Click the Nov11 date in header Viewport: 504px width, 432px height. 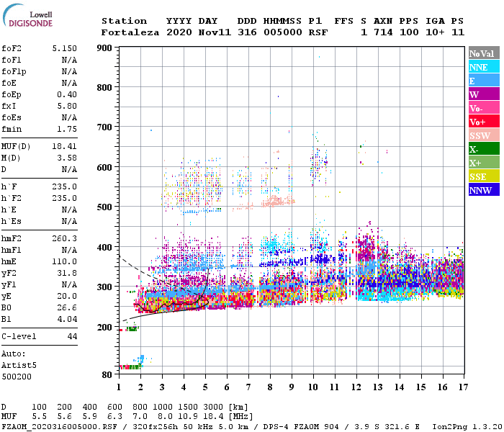click(x=215, y=32)
